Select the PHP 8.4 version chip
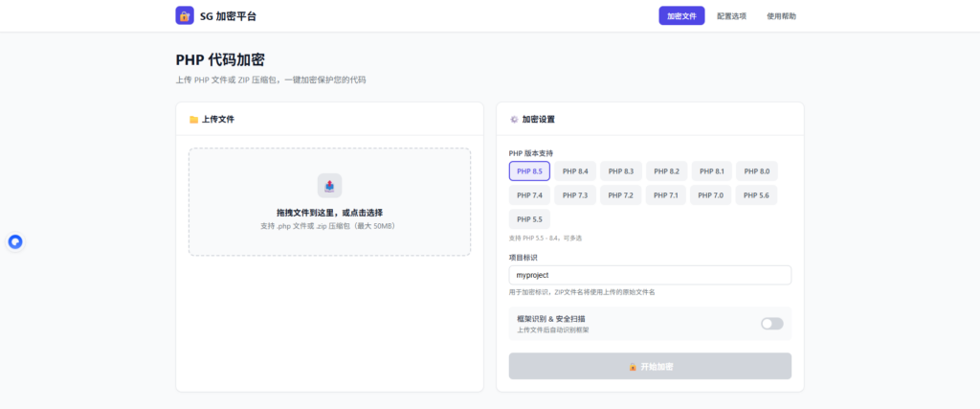 point(575,171)
